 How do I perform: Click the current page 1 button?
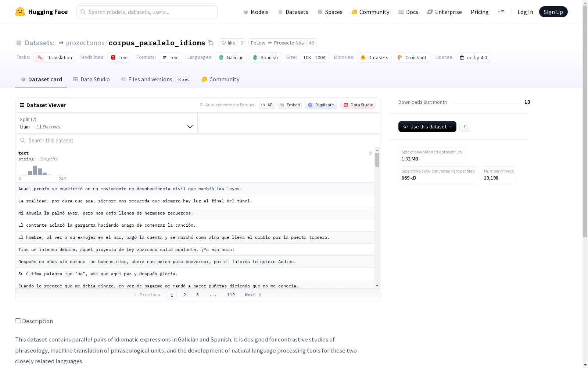pos(172,295)
